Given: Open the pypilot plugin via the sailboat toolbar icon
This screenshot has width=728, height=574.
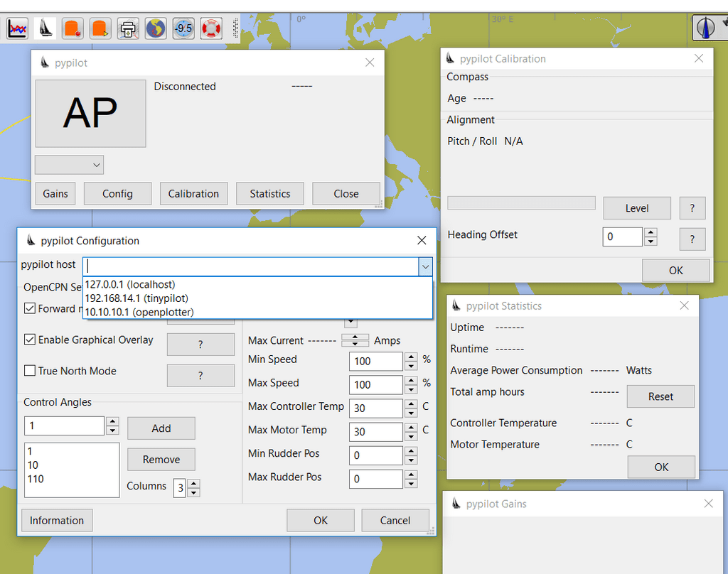Looking at the screenshot, I should (43, 28).
